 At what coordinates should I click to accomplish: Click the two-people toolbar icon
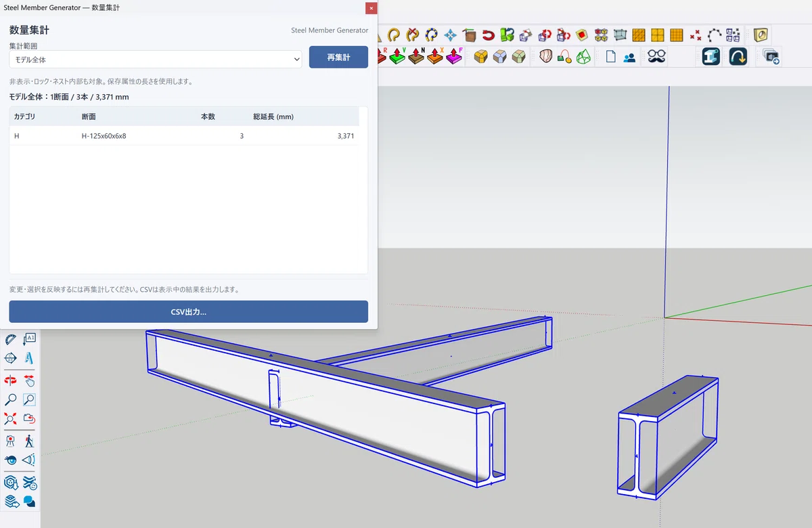(629, 58)
